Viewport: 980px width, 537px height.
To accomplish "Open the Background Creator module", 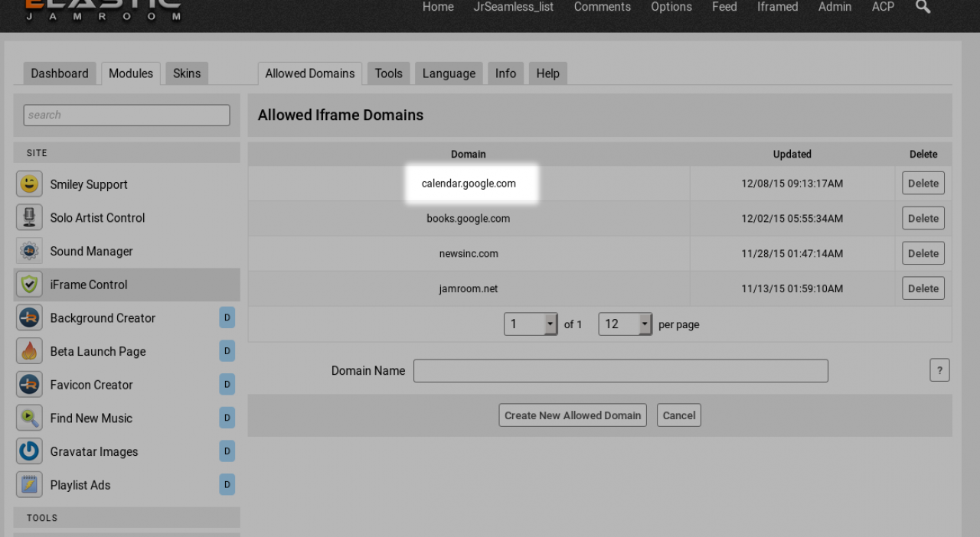I will tap(103, 317).
